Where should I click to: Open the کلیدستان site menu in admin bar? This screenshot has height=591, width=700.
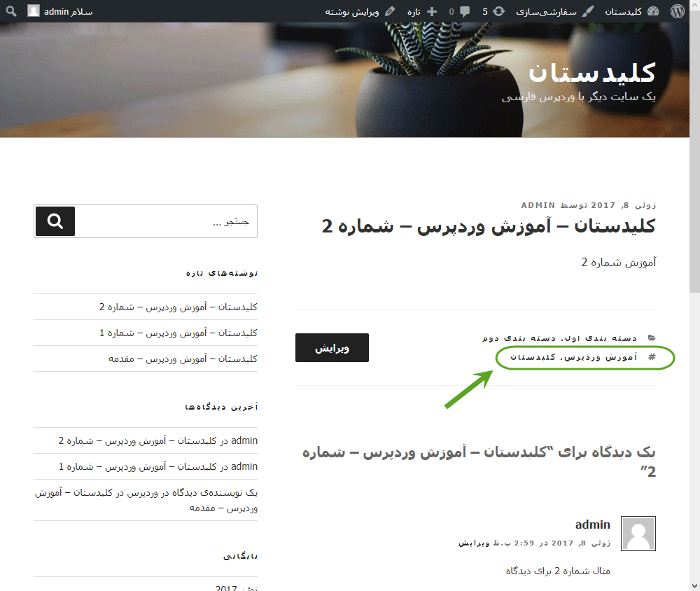pos(623,12)
